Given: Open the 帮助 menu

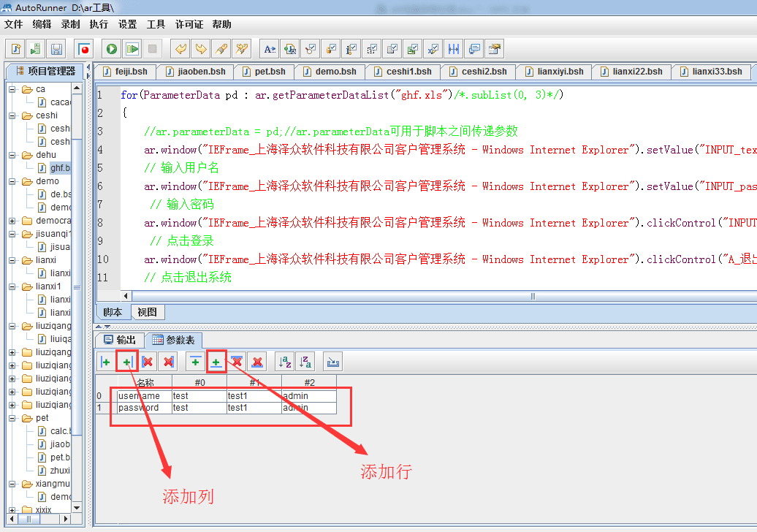Looking at the screenshot, I should coord(222,25).
